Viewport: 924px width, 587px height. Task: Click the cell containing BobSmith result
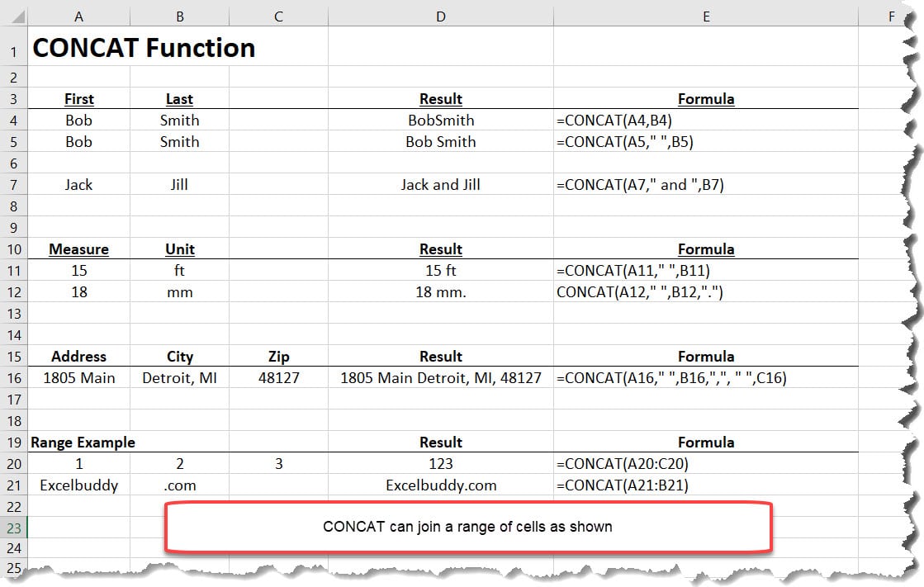point(440,120)
